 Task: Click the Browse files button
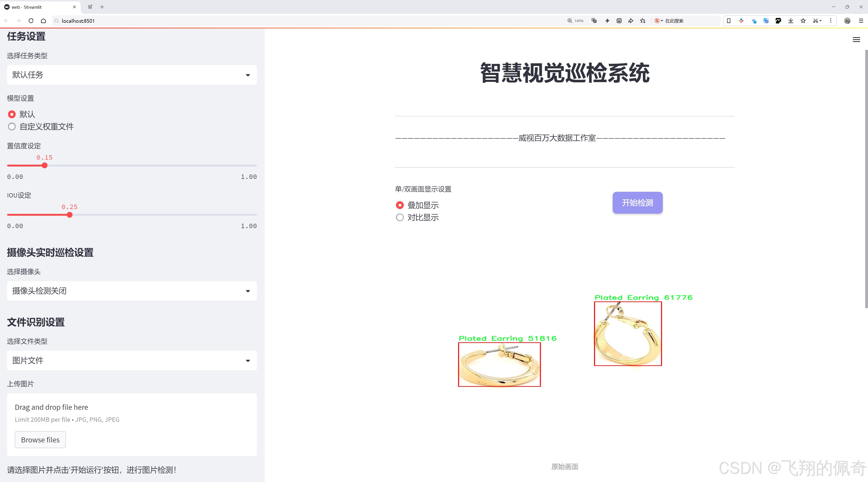click(40, 440)
